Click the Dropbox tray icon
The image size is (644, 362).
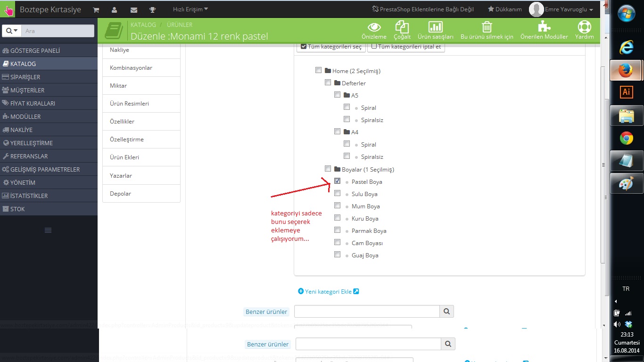point(628,324)
